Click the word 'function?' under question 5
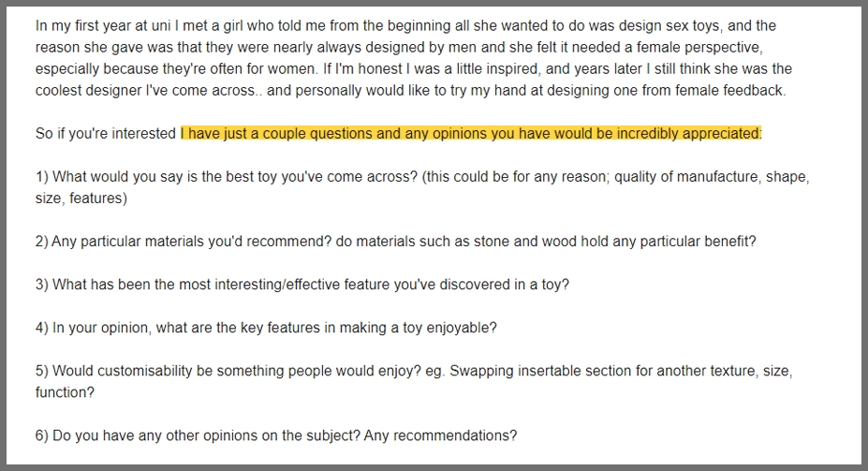 (65, 392)
